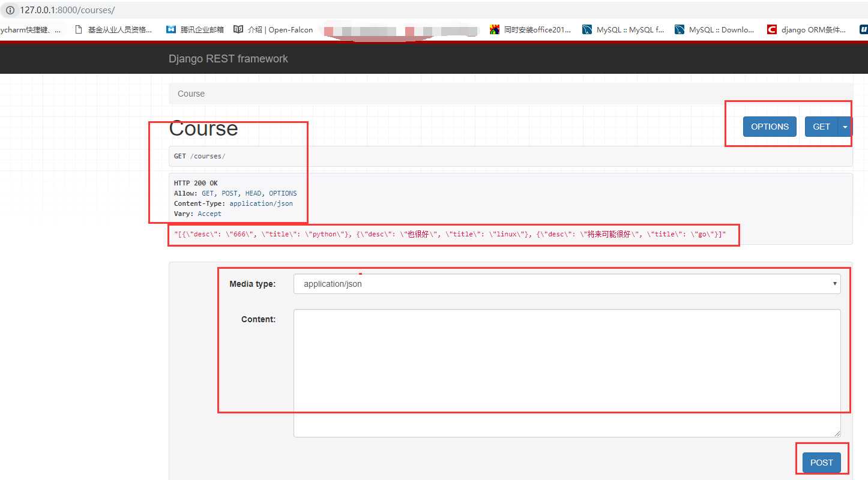Expand the GET format dropdown arrow

845,127
